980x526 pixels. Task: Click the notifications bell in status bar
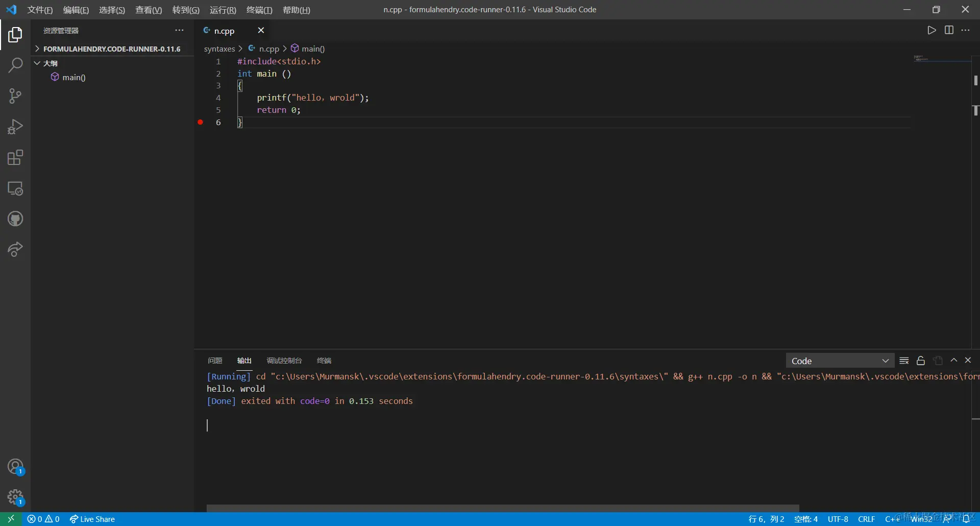click(966, 519)
